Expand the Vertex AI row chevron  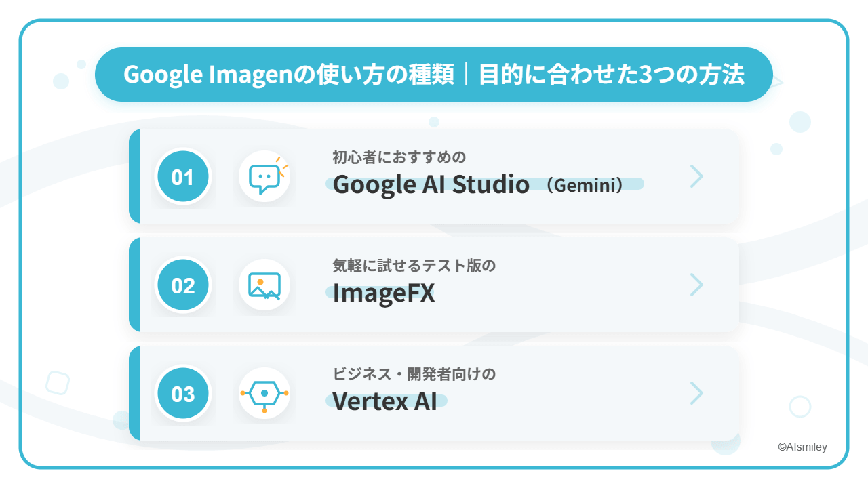click(x=696, y=393)
